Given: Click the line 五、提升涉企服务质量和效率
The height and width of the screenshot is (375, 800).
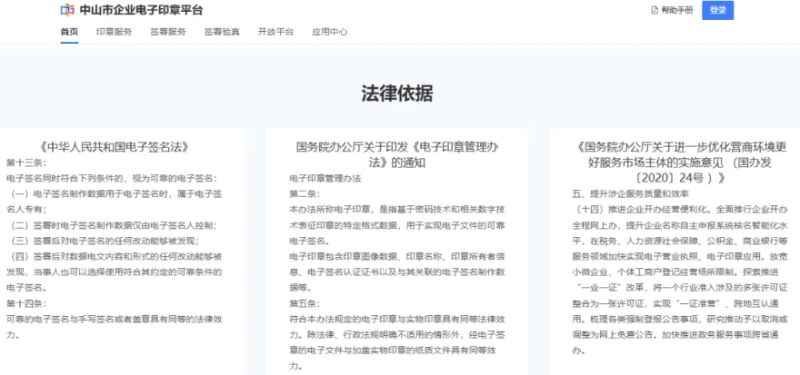Looking at the screenshot, I should point(631,194).
